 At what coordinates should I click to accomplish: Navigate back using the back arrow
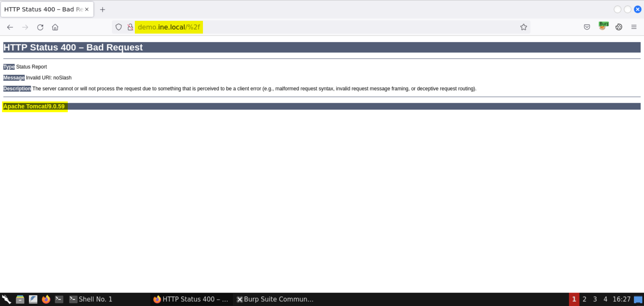[10, 27]
